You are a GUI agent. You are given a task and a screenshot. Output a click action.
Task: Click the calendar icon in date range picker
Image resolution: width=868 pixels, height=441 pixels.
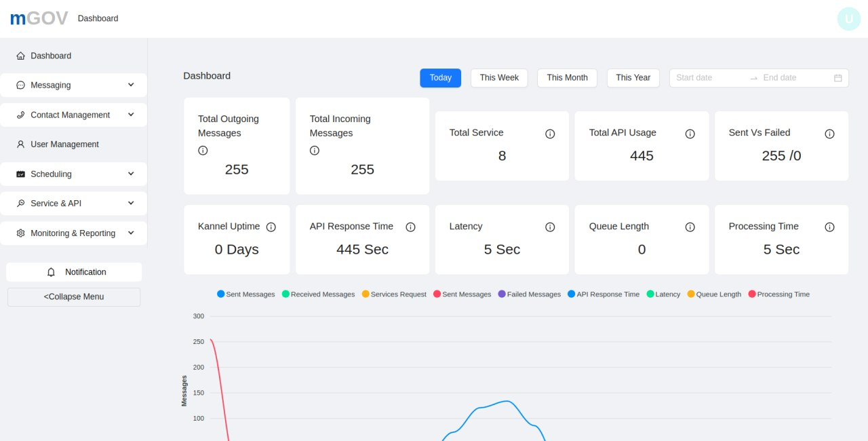pyautogui.click(x=837, y=78)
